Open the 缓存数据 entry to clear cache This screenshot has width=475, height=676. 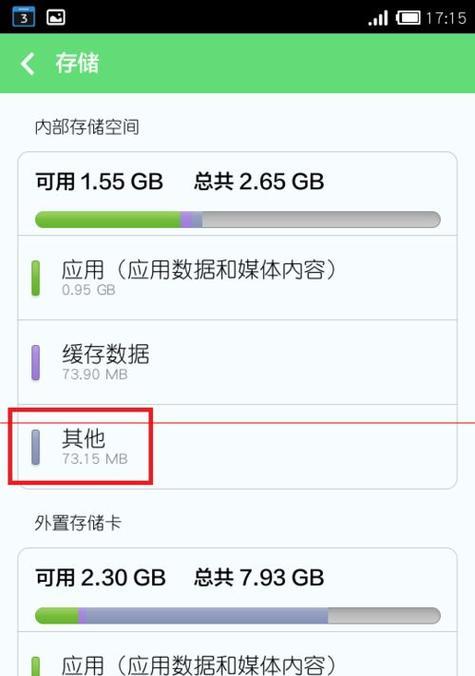pyautogui.click(x=237, y=362)
